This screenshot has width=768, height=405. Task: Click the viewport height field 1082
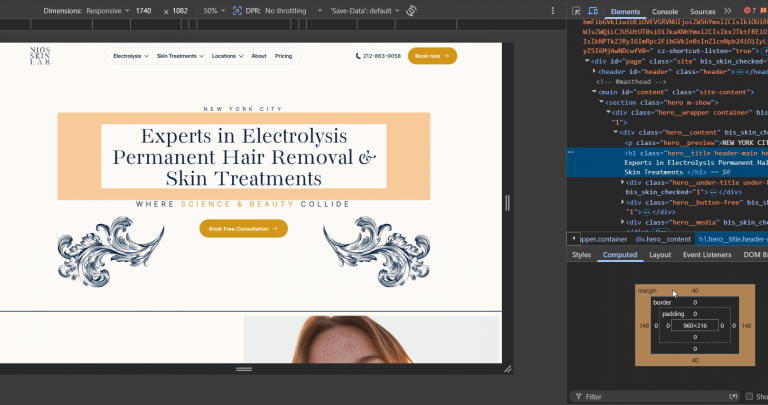180,11
